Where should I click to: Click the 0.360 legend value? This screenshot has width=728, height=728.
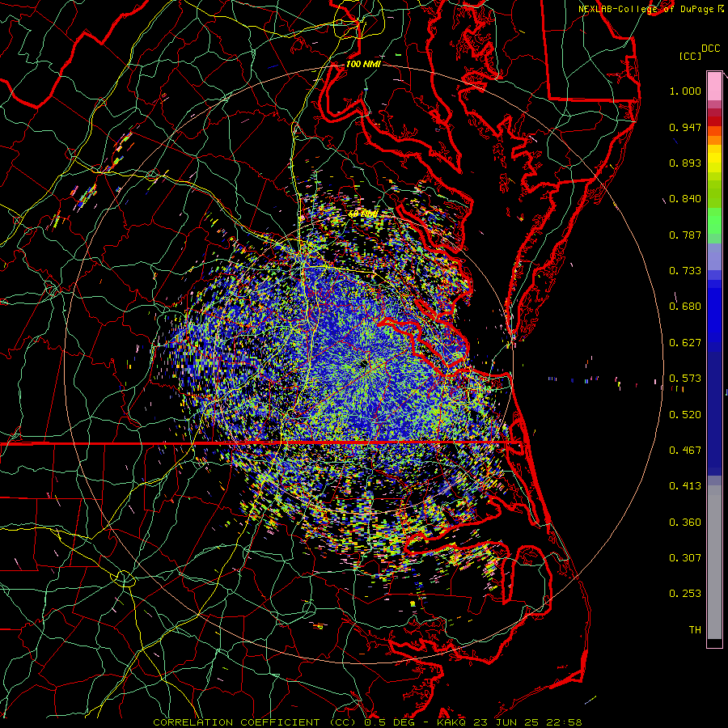coord(685,523)
